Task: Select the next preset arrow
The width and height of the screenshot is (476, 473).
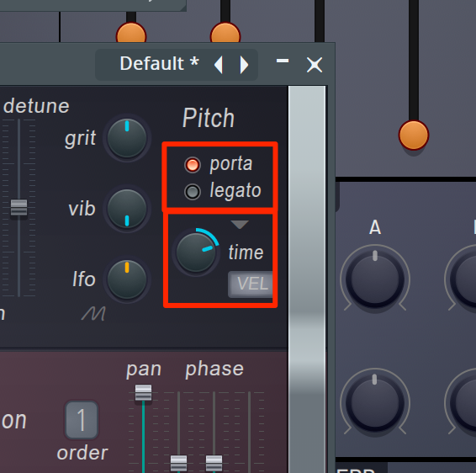Action: pyautogui.click(x=244, y=65)
